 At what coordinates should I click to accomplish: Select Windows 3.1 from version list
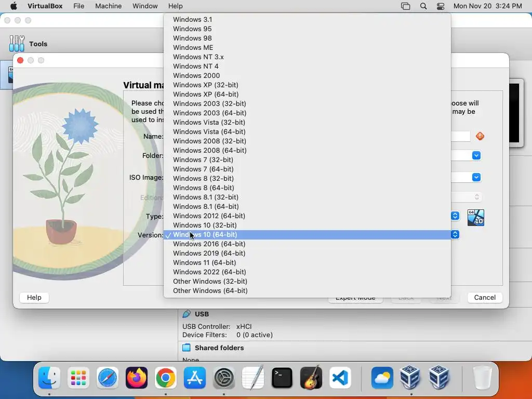(x=307, y=19)
